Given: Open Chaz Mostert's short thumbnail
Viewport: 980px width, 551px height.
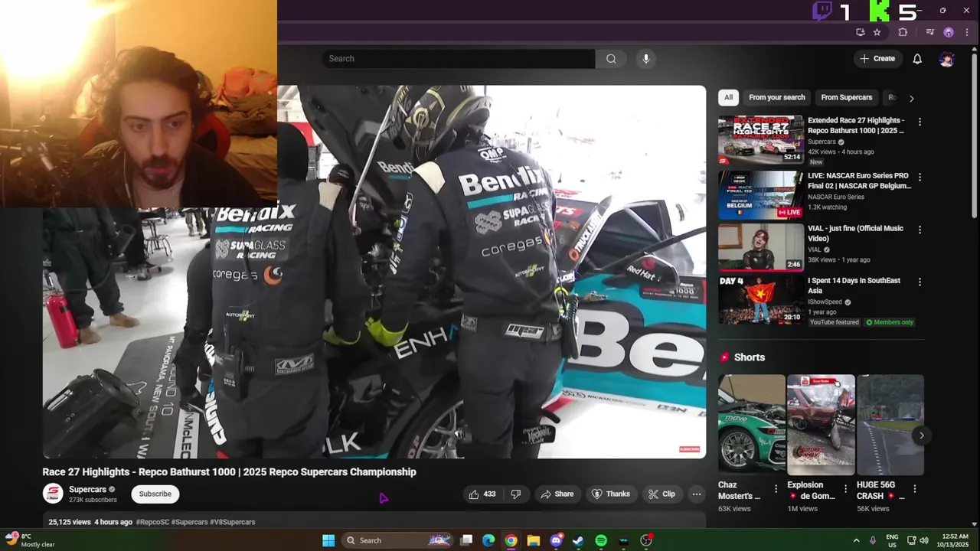Looking at the screenshot, I should click(x=751, y=425).
